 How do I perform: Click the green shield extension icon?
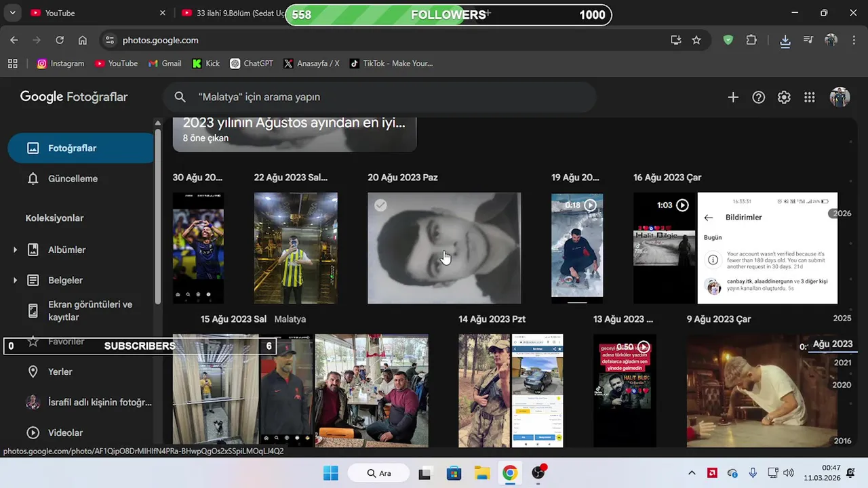pyautogui.click(x=728, y=40)
